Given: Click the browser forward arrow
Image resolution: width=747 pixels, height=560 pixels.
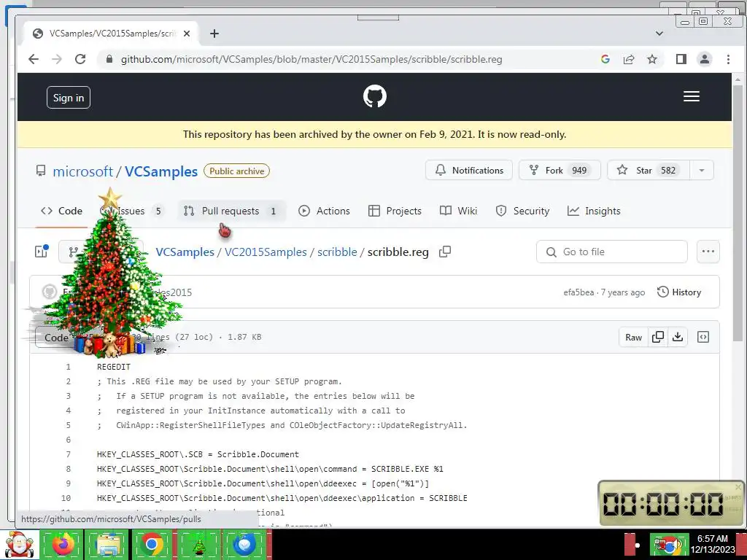Looking at the screenshot, I should click(x=57, y=59).
